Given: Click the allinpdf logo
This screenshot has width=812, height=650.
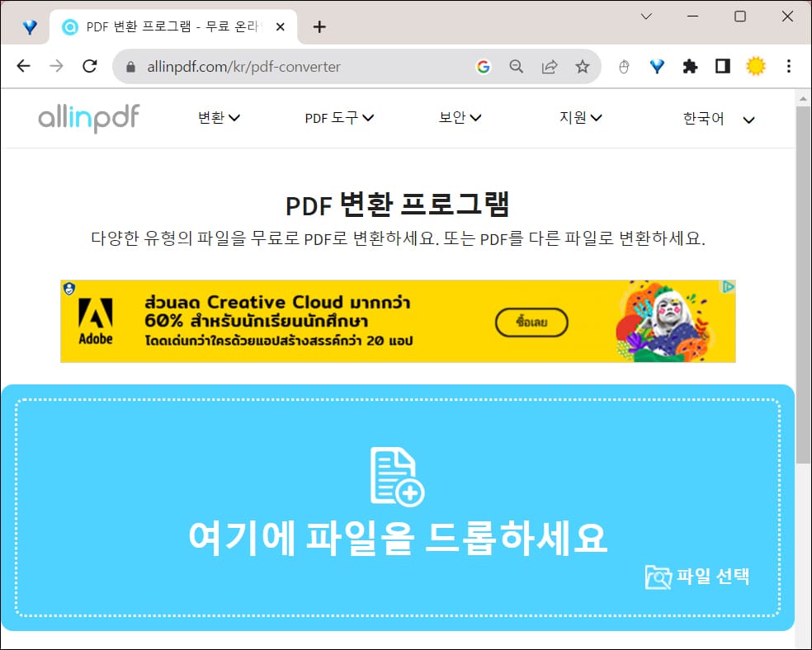Looking at the screenshot, I should pyautogui.click(x=87, y=117).
